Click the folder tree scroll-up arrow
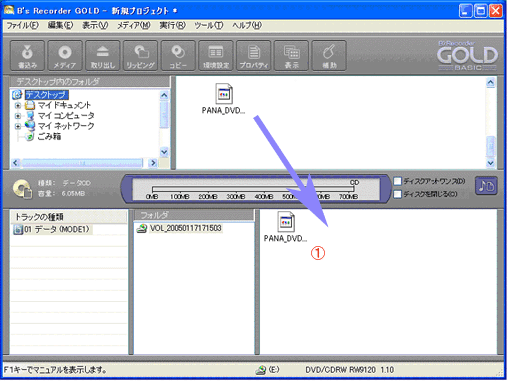 164,96
